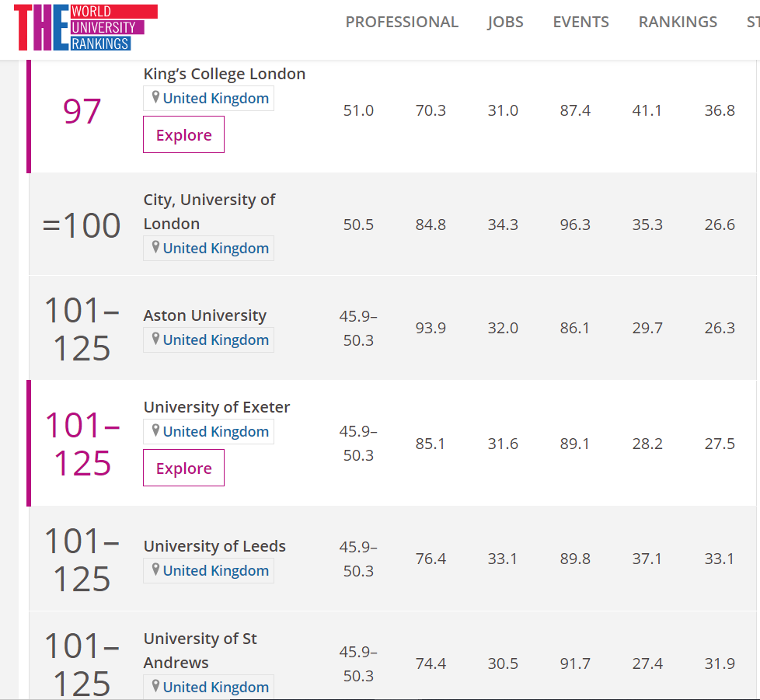The image size is (760, 700).
Task: Open the Professional menu
Action: (x=402, y=22)
